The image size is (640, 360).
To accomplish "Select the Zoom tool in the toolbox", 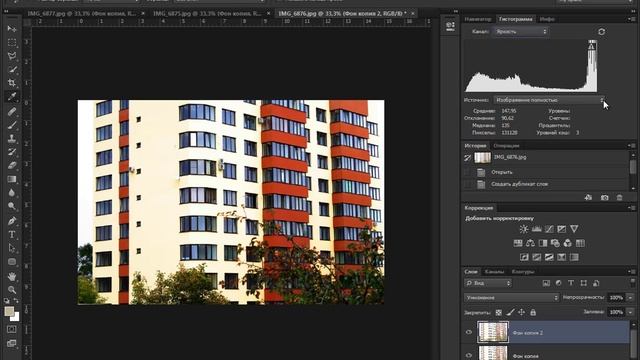I will pyautogui.click(x=12, y=290).
